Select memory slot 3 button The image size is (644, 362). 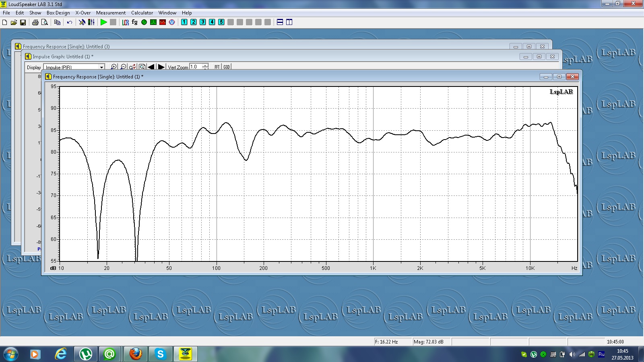click(203, 22)
